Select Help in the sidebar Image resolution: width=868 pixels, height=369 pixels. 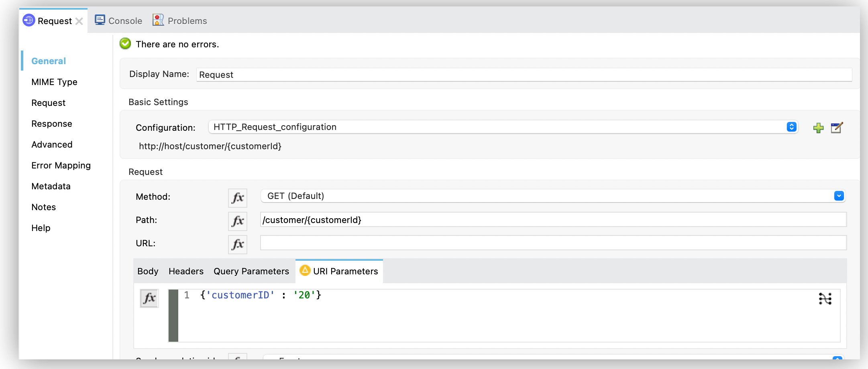[41, 228]
